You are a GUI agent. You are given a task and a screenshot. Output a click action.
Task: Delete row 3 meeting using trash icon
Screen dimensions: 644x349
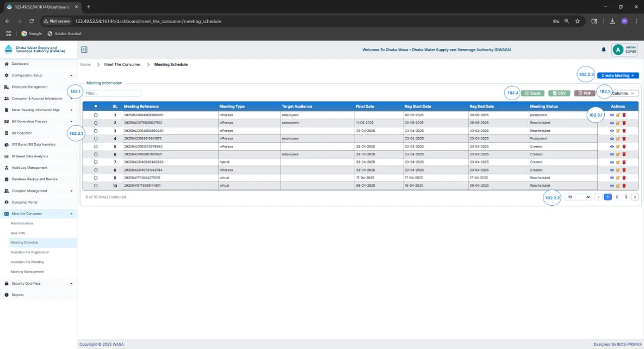click(624, 131)
